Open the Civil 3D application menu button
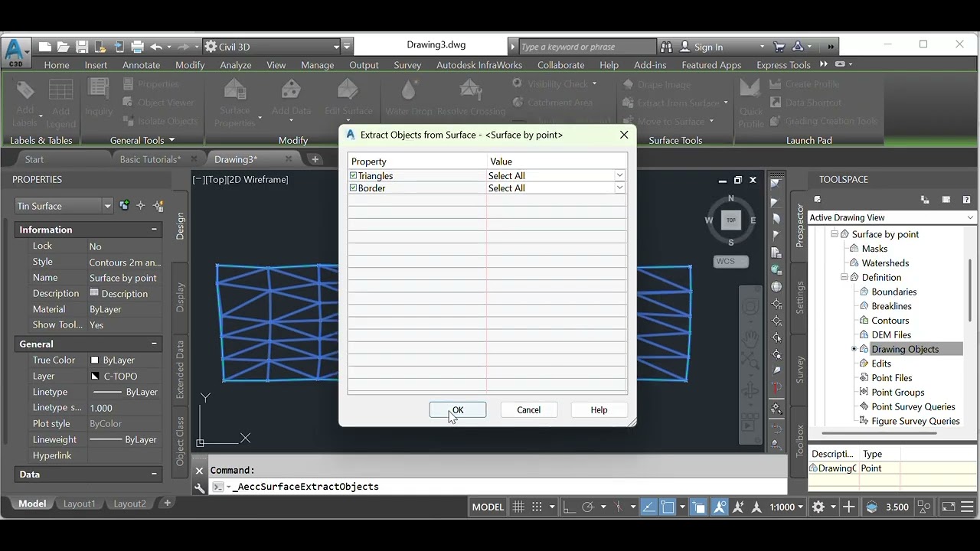Viewport: 980px width, 551px height. point(15,52)
